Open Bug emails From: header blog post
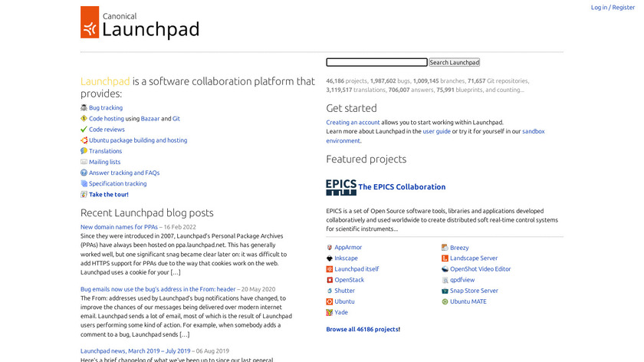 [158, 289]
